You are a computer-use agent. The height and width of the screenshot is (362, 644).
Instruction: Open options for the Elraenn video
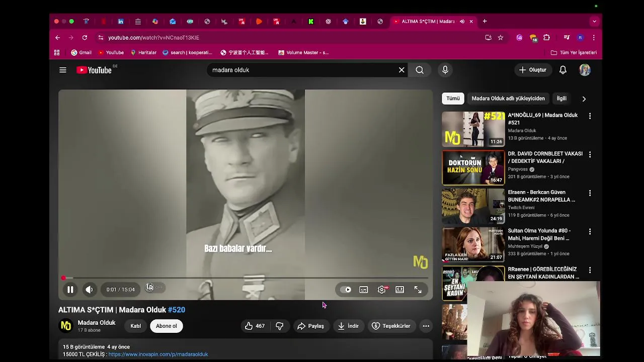(x=590, y=193)
